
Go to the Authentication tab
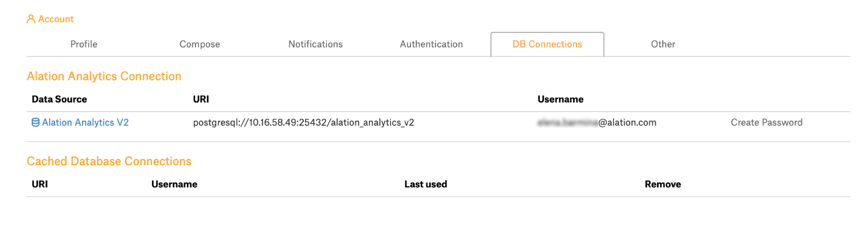(431, 44)
